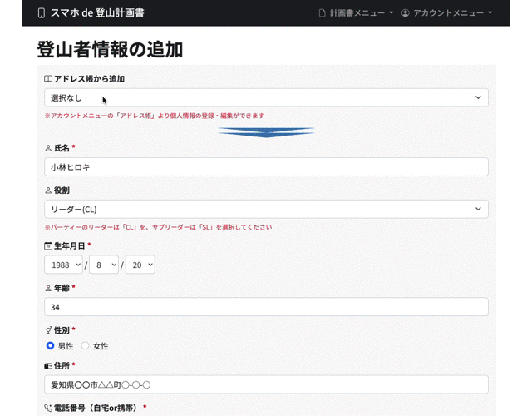Focus the 住所 field with 愛知県 address
Viewport: 532px width, 416px height.
[266, 384]
